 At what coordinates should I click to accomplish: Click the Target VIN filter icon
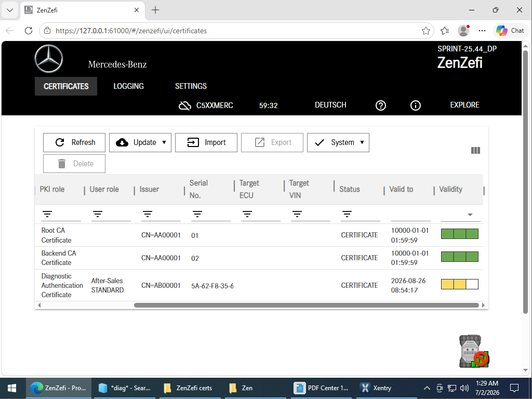coord(297,214)
